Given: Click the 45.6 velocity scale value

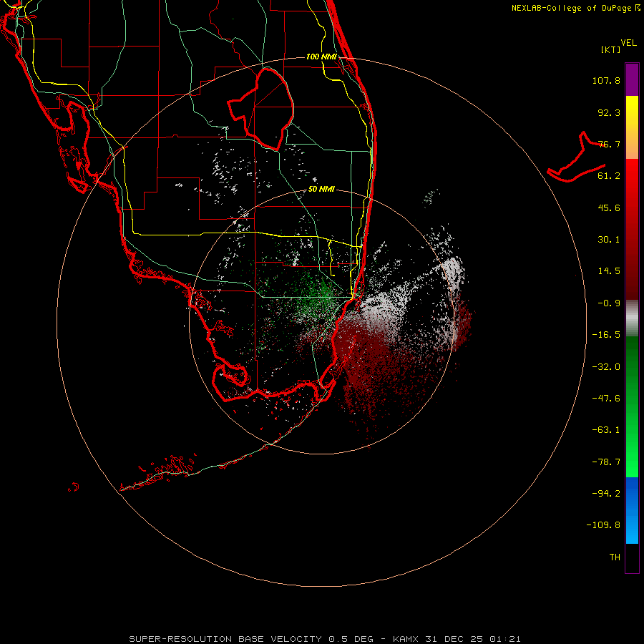Looking at the screenshot, I should 609,208.
